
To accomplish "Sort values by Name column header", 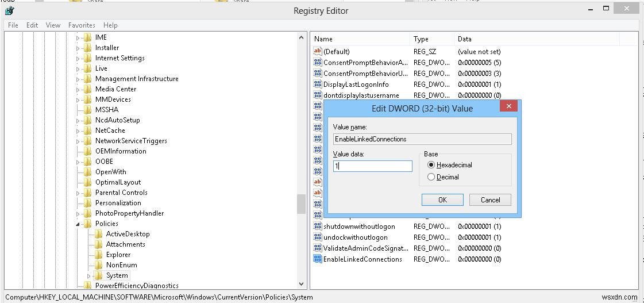I will click(360, 39).
